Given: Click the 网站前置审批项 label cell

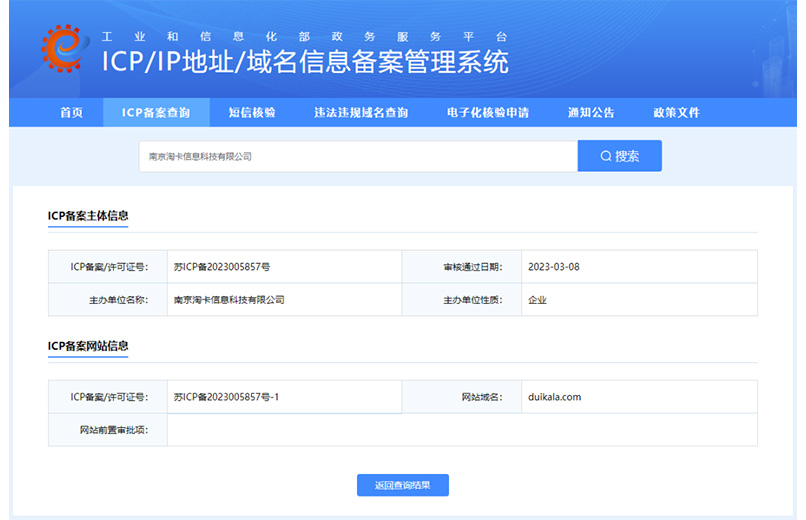Looking at the screenshot, I should pos(108,430).
